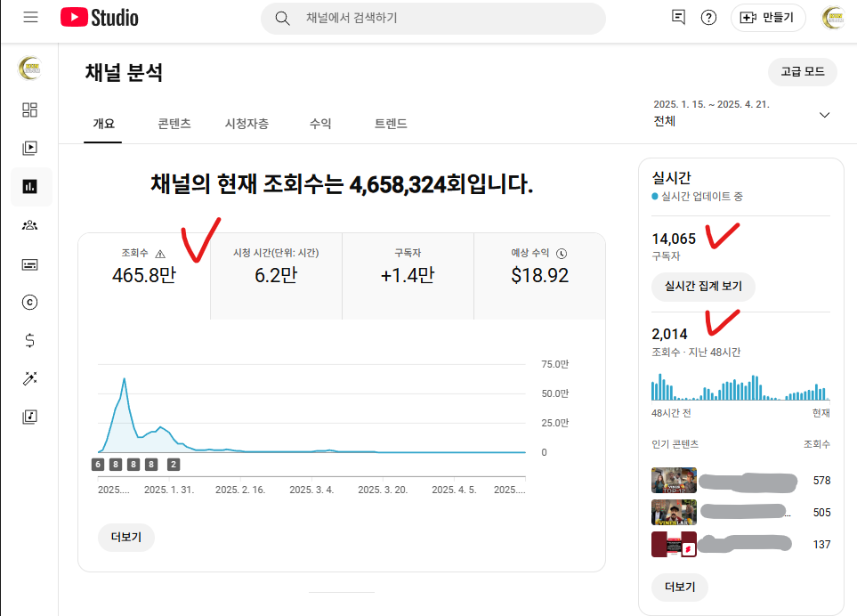857x616 pixels.
Task: Click in the 채널에서 검색하기 search field
Action: [x=433, y=19]
